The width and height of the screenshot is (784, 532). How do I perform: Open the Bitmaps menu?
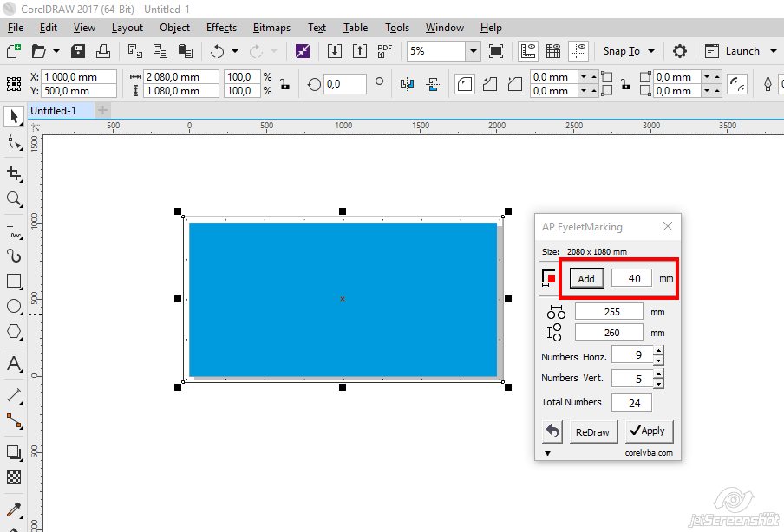click(271, 28)
